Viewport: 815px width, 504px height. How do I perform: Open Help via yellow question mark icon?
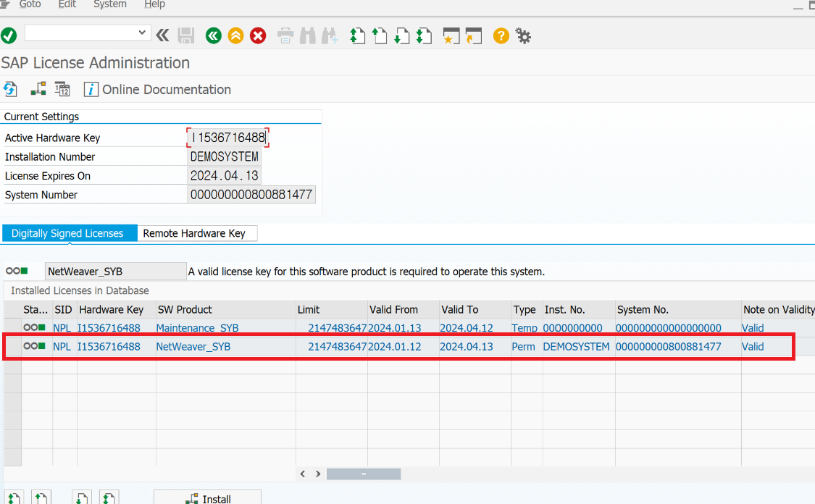click(501, 36)
